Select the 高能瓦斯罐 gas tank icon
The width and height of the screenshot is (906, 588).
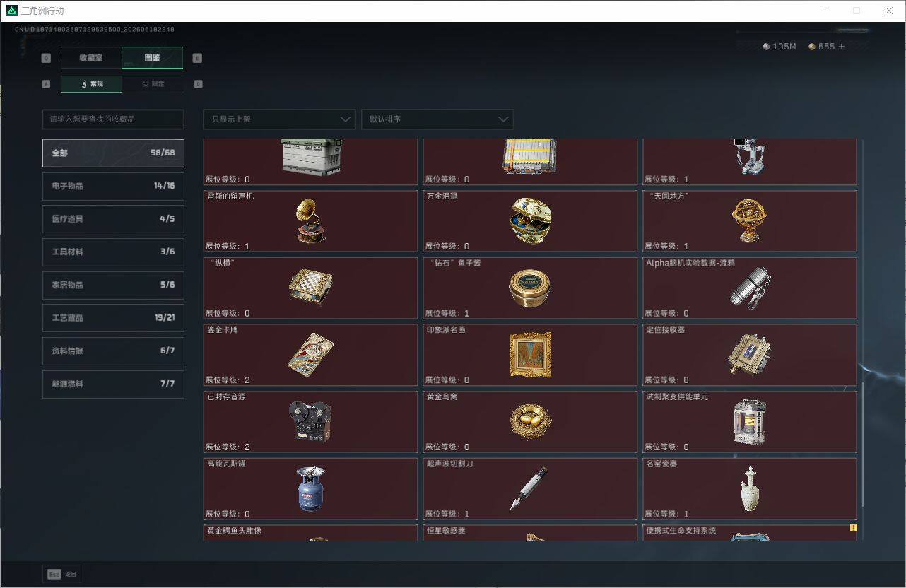tap(310, 488)
